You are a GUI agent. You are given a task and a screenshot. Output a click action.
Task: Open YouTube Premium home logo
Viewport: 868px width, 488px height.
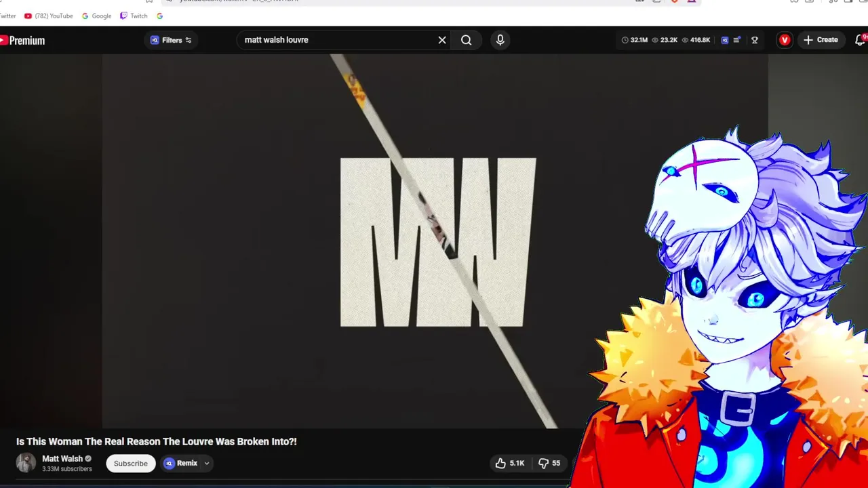[x=22, y=41]
